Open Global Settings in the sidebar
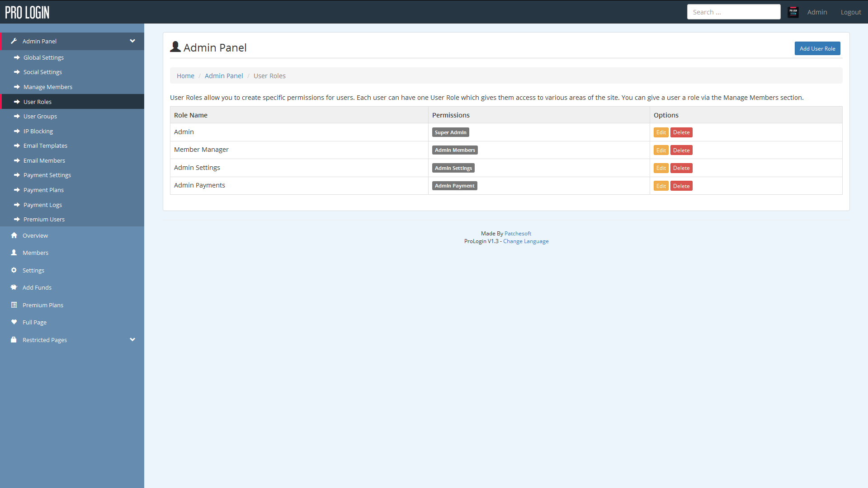This screenshot has width=868, height=488. 43,57
